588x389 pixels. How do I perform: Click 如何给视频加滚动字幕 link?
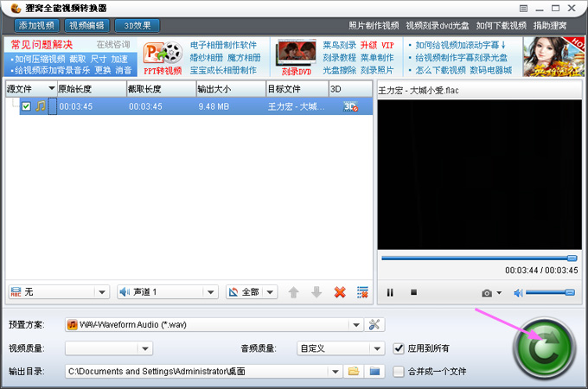coord(460,45)
